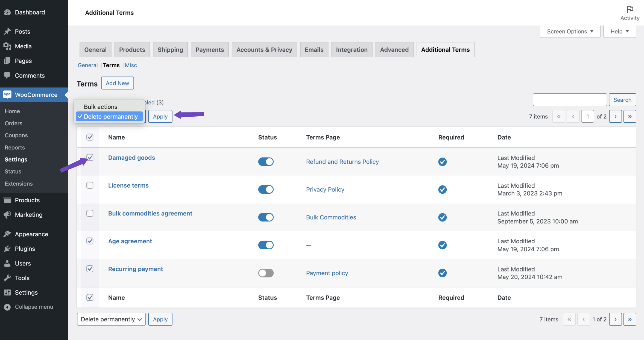Screen dimensions: 644x340
Task: Open the Screen Options dropdown
Action: (x=570, y=31)
